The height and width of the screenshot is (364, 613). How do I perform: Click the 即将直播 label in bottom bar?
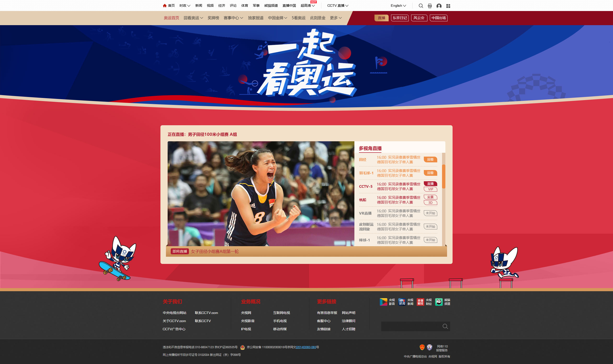click(180, 251)
